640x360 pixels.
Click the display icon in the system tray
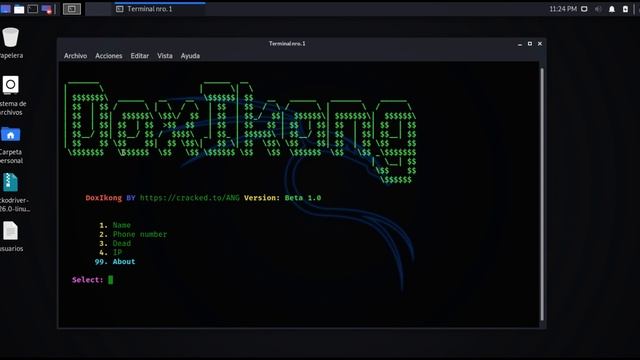pos(584,9)
